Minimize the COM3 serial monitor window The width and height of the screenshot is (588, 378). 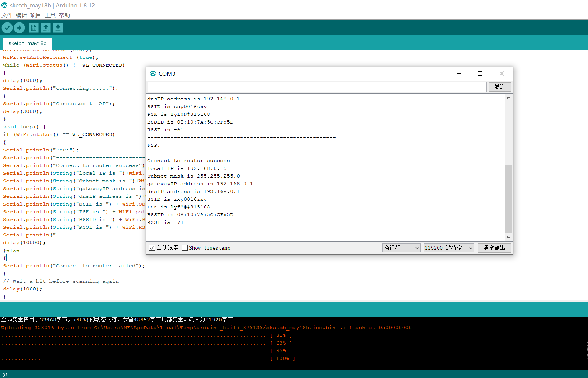tap(459, 74)
